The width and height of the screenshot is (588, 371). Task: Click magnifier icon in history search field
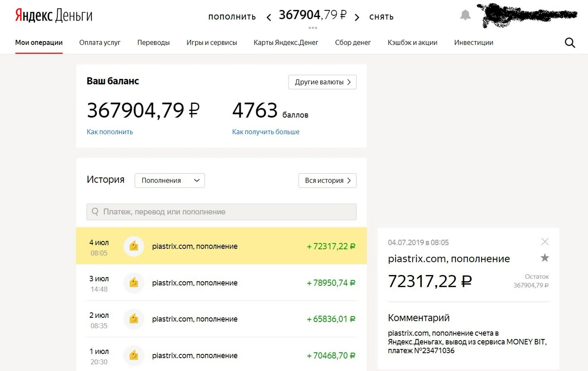(95, 212)
